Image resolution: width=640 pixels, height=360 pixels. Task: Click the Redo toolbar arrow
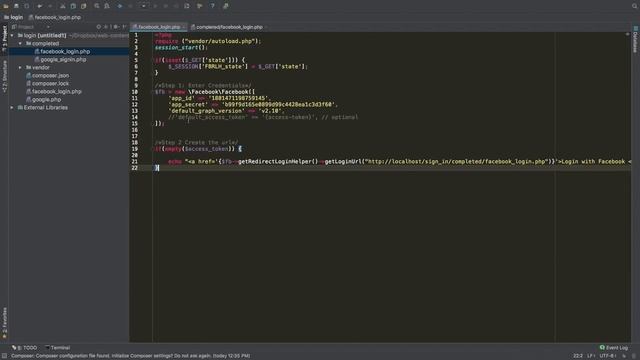(50, 6)
